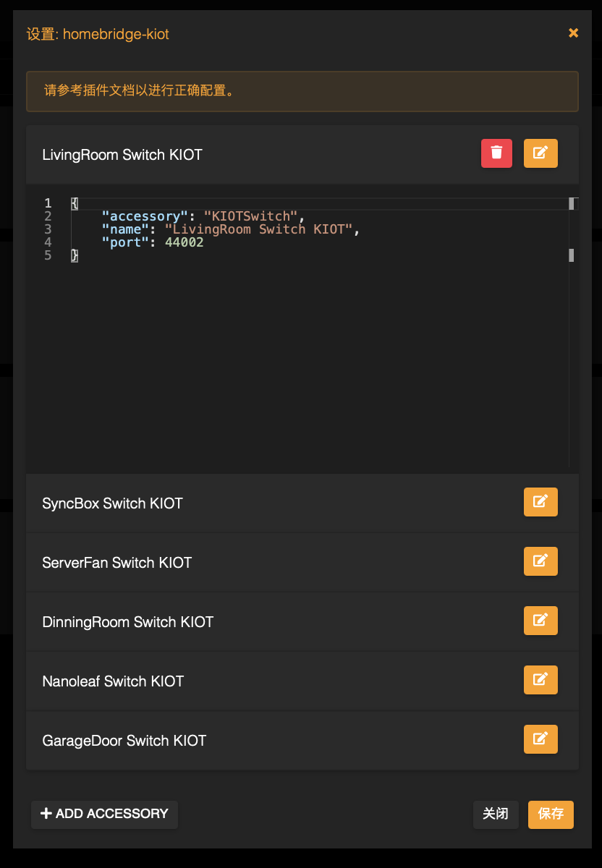Image resolution: width=602 pixels, height=868 pixels.
Task: Click the "KIOTSwitch" value in editor
Action: (250, 216)
